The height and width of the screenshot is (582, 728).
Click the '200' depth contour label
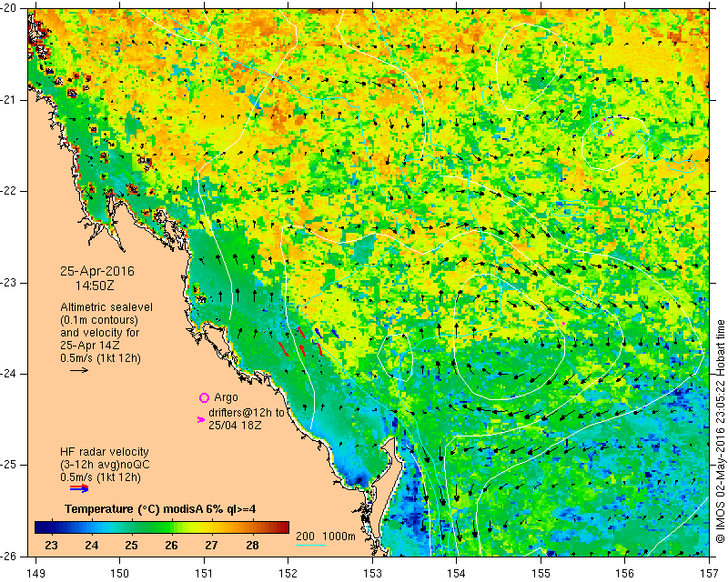(x=305, y=536)
